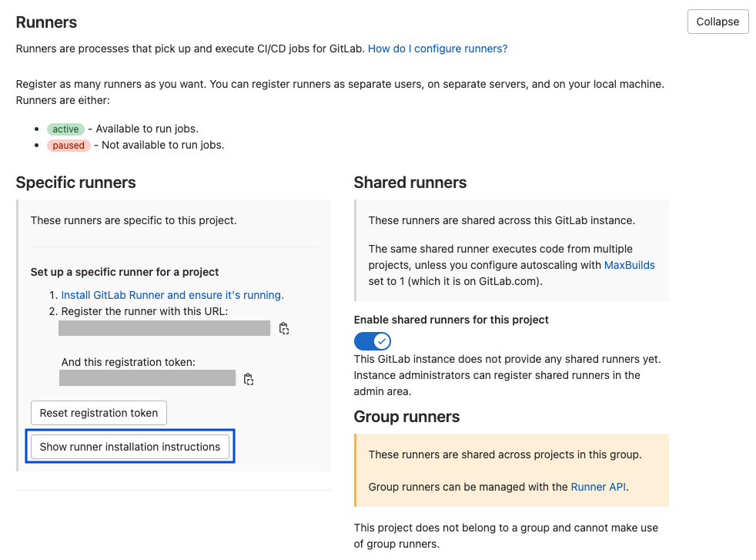Click the Shared runners heading
Screen dimensions: 756x560
tap(410, 183)
